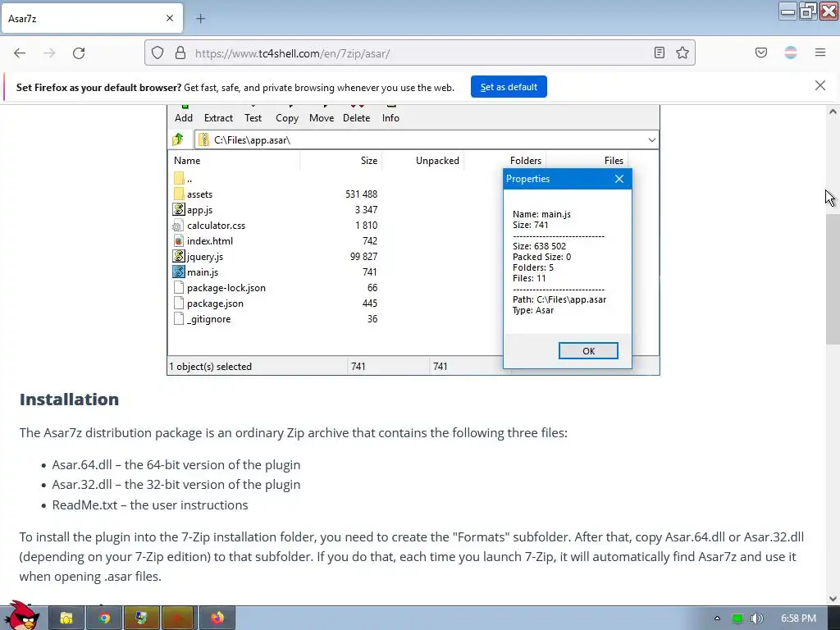Select the index.html file icon

(x=179, y=241)
